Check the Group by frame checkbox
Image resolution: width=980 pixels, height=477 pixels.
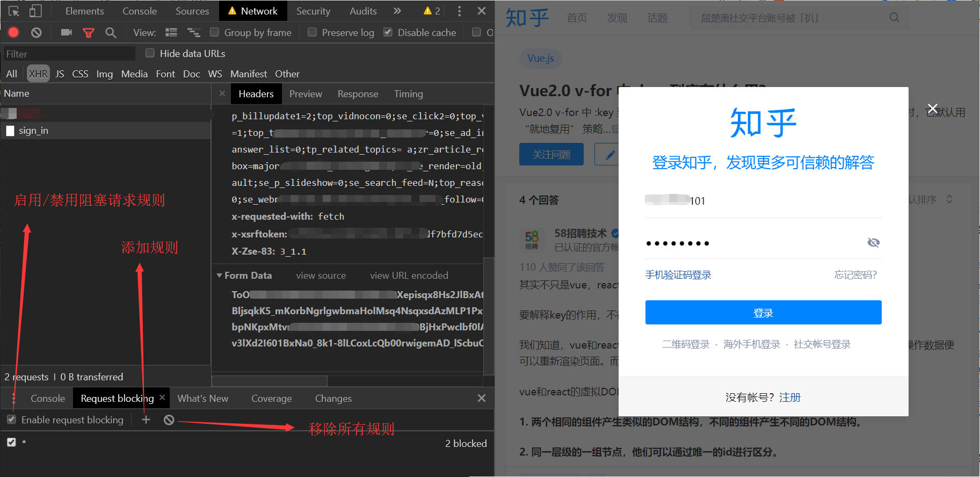pyautogui.click(x=214, y=32)
